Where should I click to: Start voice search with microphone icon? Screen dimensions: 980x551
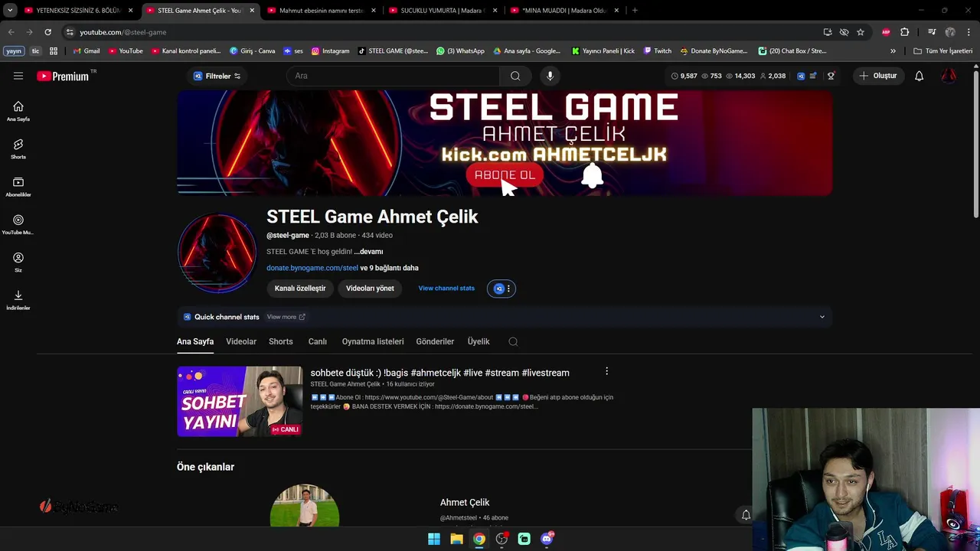550,76
